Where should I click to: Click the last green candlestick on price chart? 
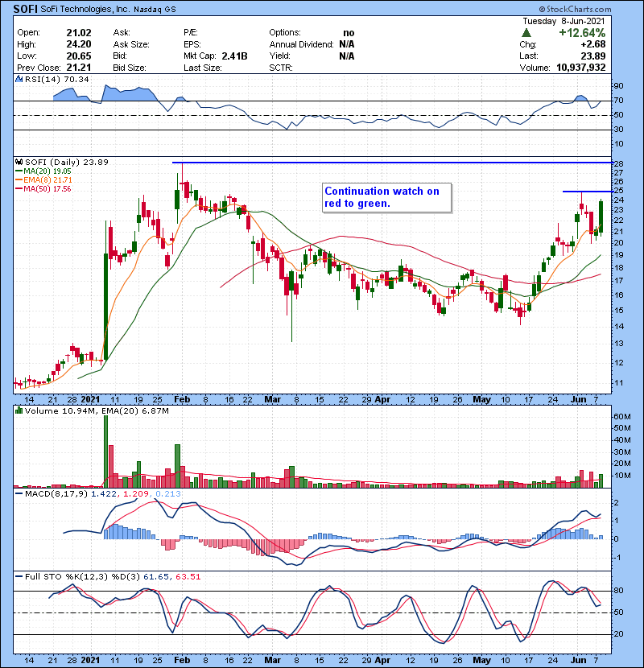tap(601, 216)
